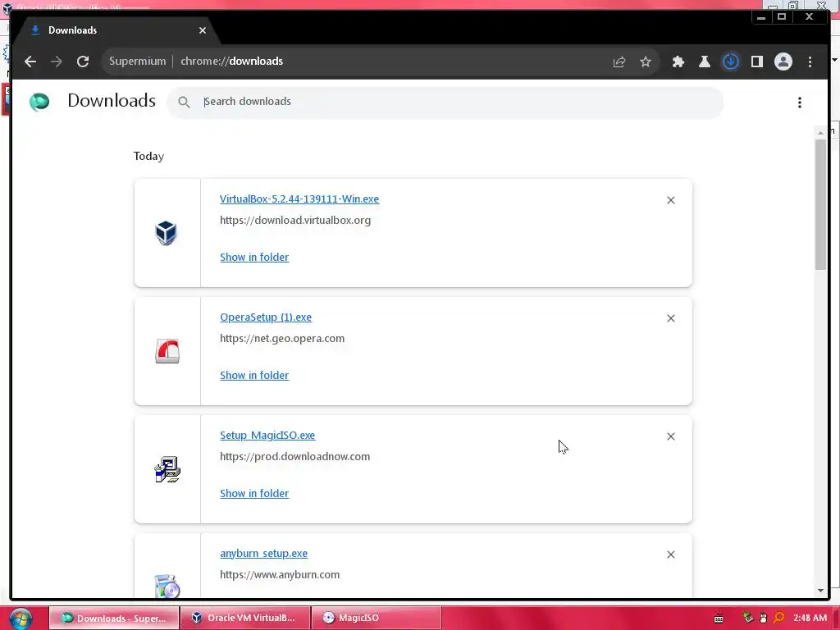Open the extensions puzzle icon
The width and height of the screenshot is (840, 630).
point(678,62)
